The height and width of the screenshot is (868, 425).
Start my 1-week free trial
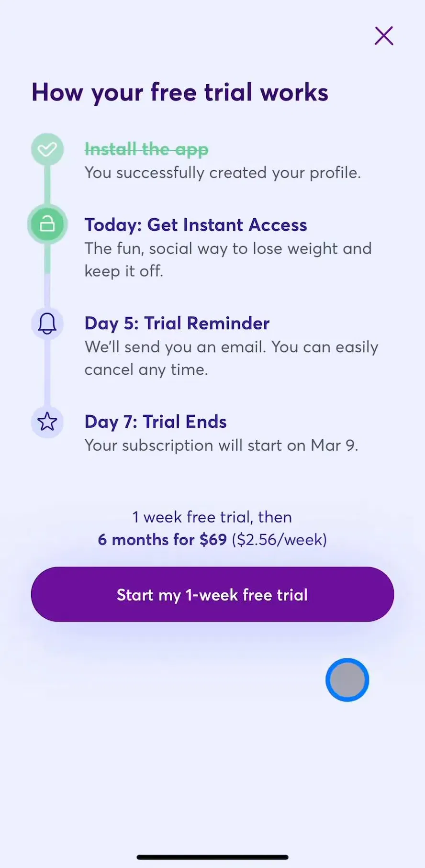pos(212,594)
